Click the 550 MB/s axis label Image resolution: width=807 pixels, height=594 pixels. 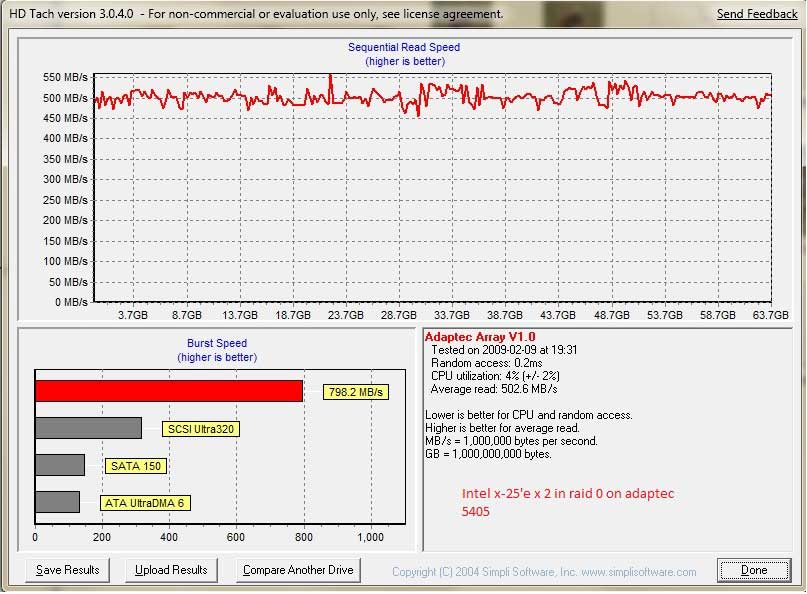(65, 78)
